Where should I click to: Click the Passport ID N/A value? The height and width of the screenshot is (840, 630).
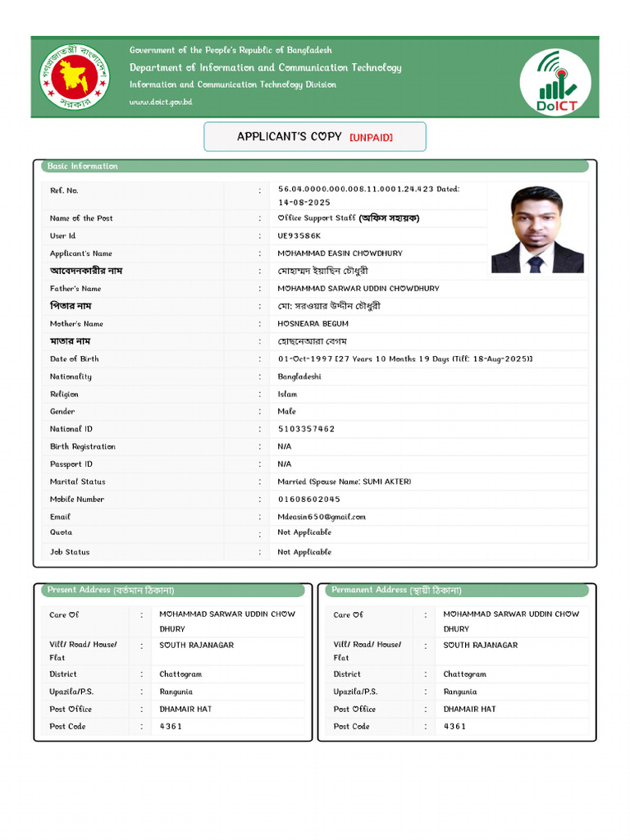click(285, 464)
